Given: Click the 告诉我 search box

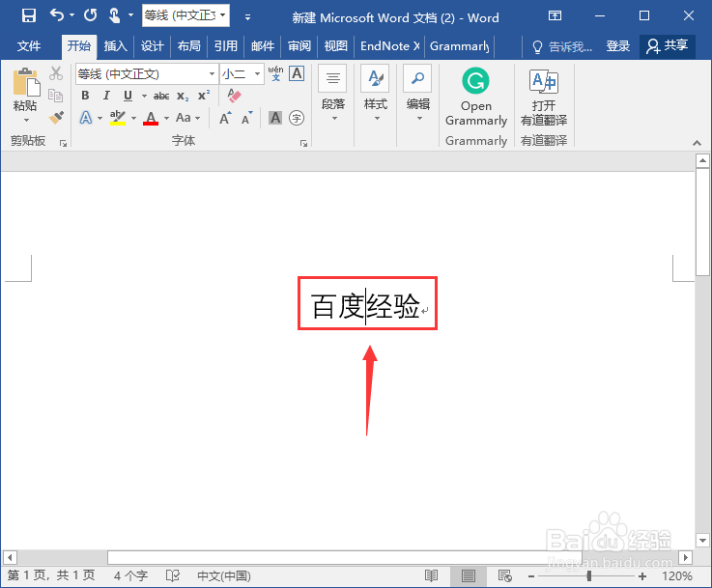Looking at the screenshot, I should tap(563, 46).
